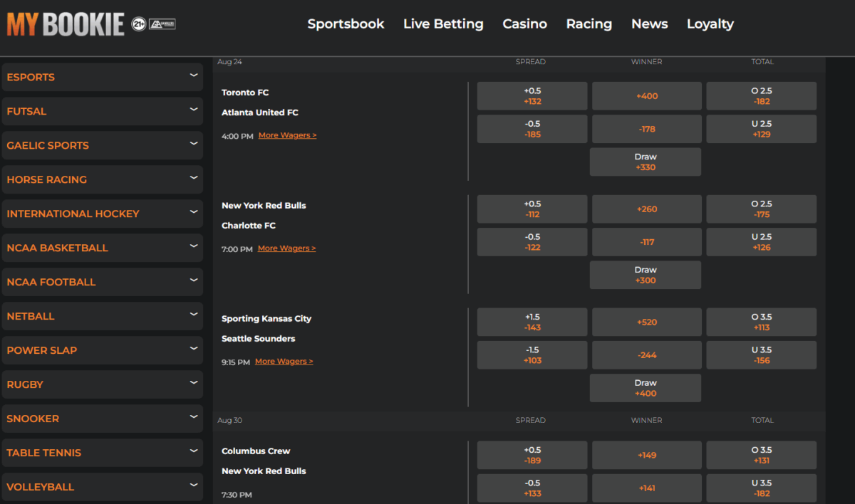Bet Sporting Kansas City spread +1.5 -143
This screenshot has height=504, width=855.
(x=532, y=322)
